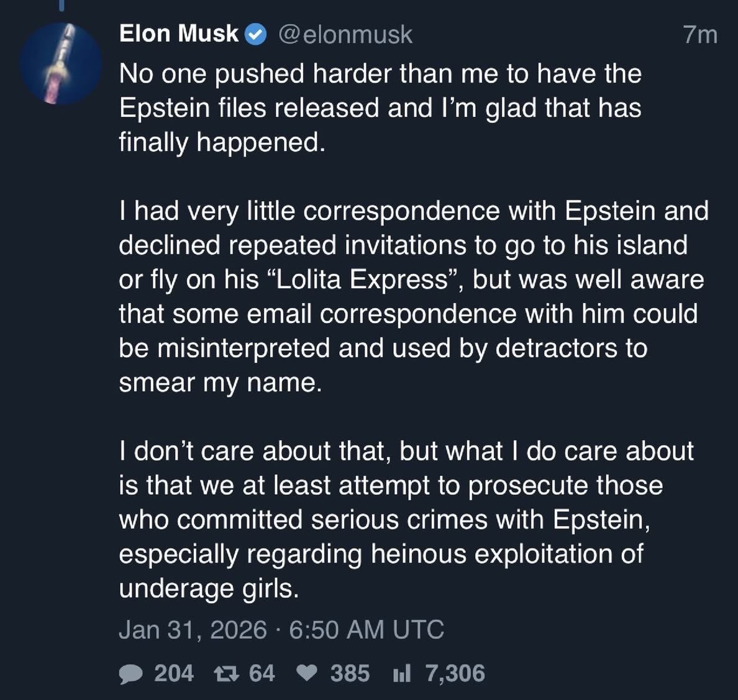Click the 204 replies count

pos(173,674)
